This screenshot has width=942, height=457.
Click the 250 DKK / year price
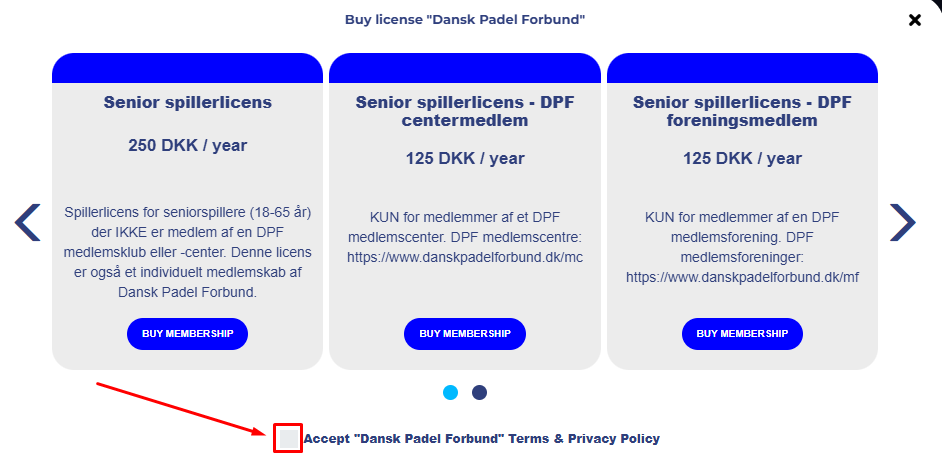tap(187, 145)
